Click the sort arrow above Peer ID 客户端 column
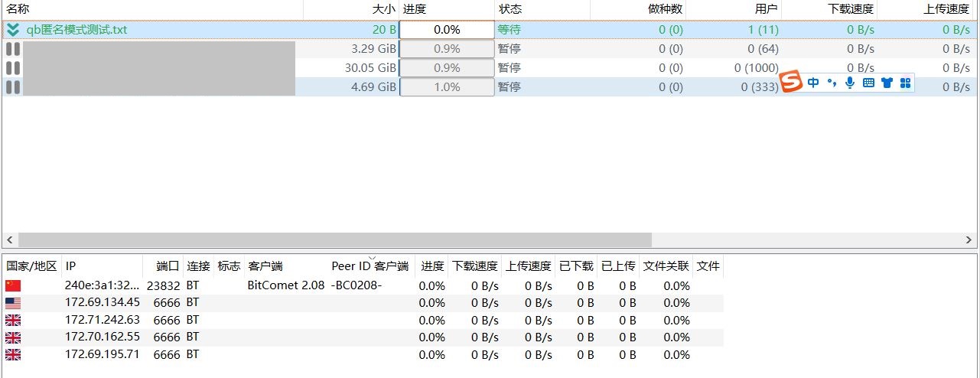Viewport: 980px width, 378px height. click(x=372, y=259)
